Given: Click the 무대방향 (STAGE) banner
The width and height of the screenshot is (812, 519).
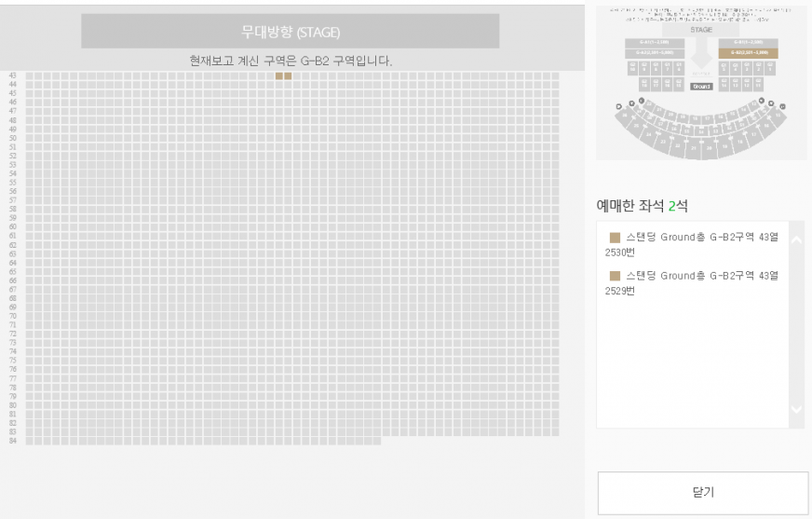Looking at the screenshot, I should (x=291, y=32).
